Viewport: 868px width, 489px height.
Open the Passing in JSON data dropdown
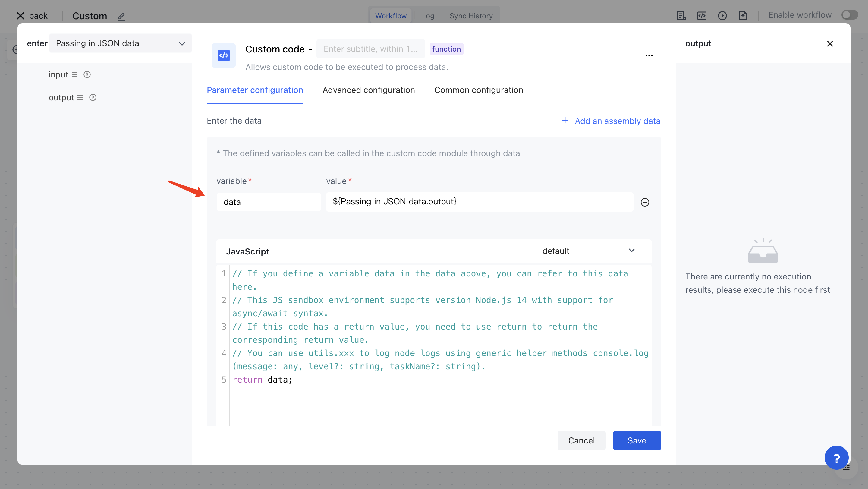click(x=120, y=43)
